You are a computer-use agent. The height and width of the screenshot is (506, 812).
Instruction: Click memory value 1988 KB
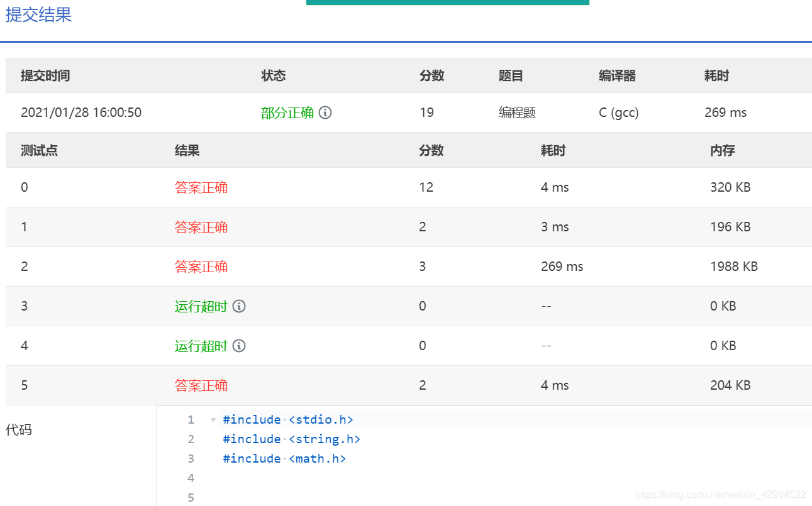pyautogui.click(x=734, y=267)
